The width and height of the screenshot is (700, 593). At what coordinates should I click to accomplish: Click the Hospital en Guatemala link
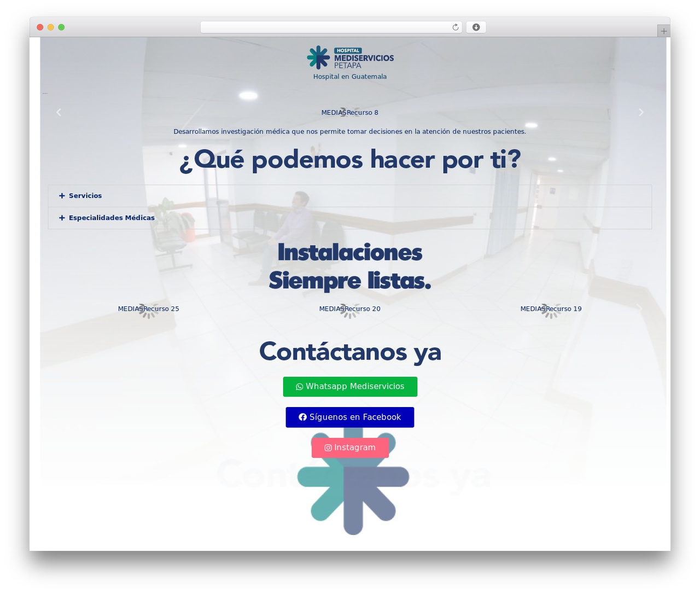(350, 77)
